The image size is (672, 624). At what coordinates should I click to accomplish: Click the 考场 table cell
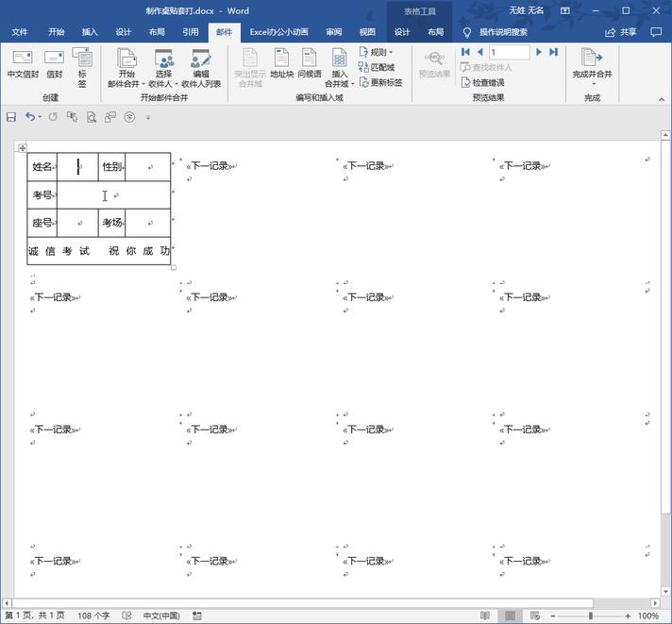(x=112, y=223)
